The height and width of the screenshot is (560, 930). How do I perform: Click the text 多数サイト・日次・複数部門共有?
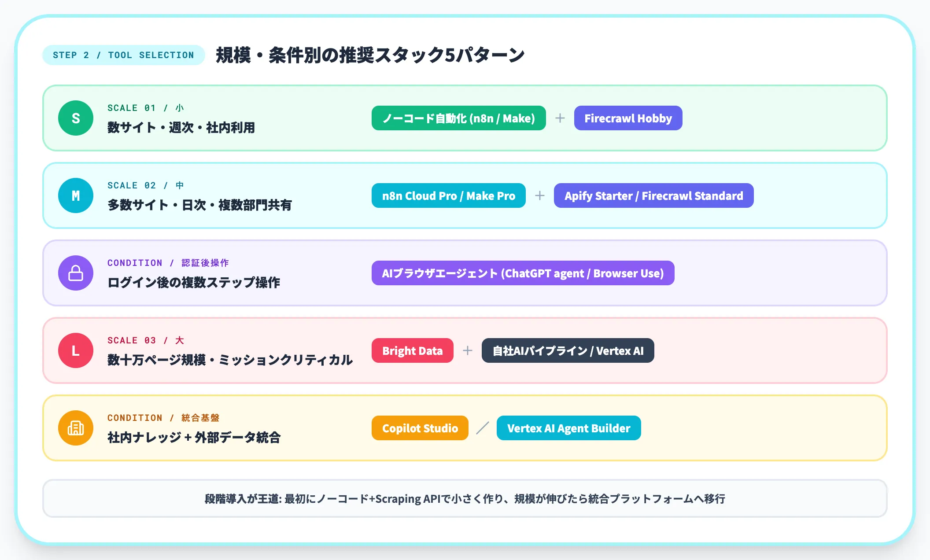click(200, 205)
